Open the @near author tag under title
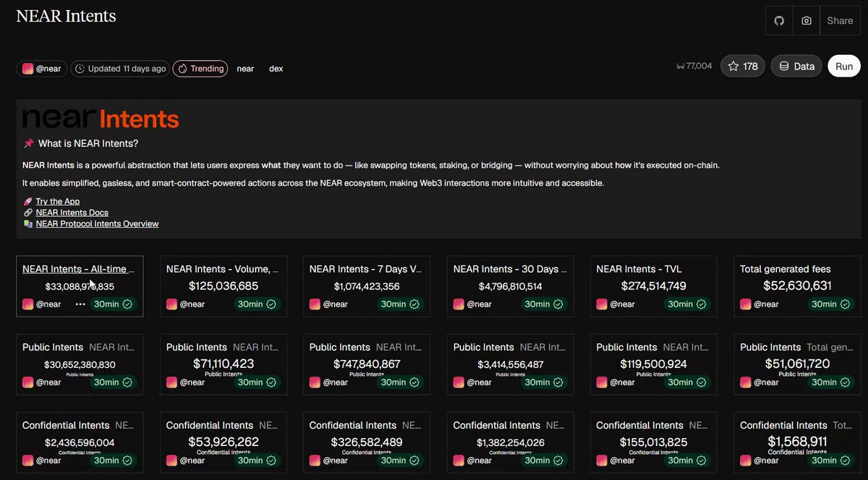Viewport: 868px width, 480px height. [42, 69]
